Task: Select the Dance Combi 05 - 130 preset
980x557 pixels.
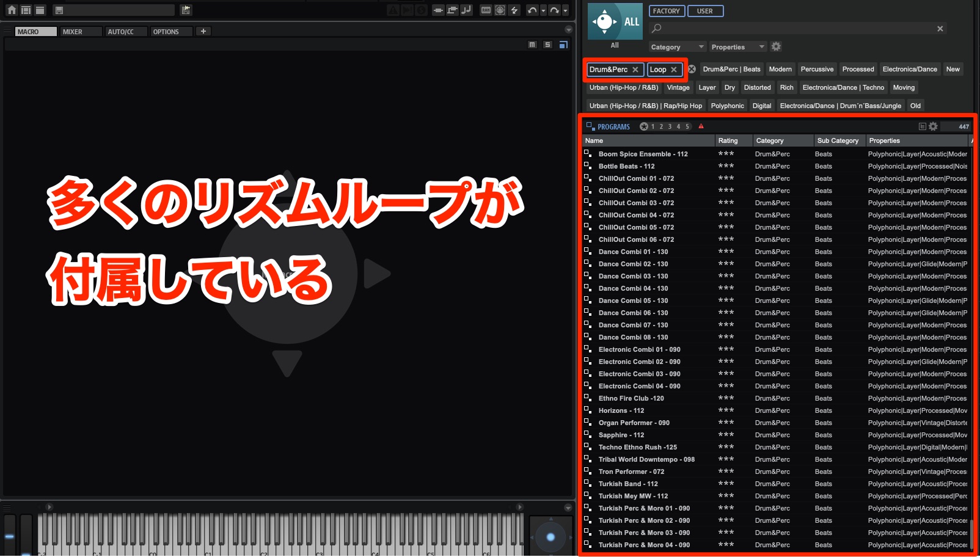Action: (x=633, y=300)
